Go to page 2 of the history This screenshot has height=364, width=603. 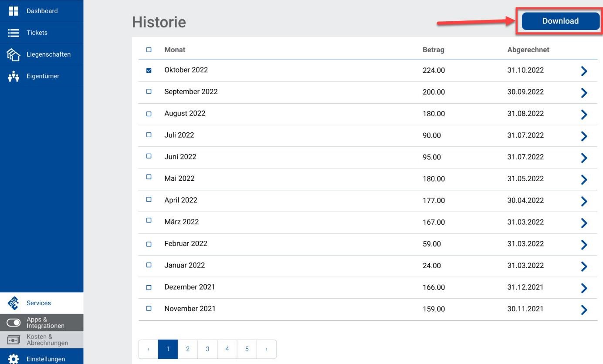click(188, 349)
